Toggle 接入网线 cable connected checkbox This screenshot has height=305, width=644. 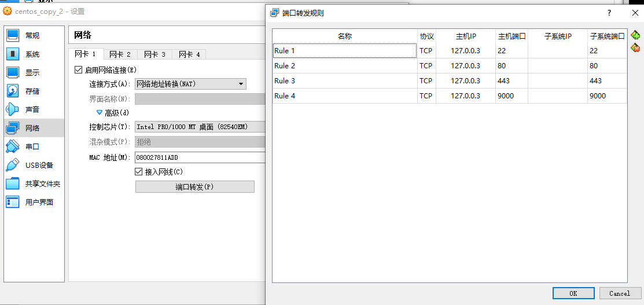coord(138,172)
